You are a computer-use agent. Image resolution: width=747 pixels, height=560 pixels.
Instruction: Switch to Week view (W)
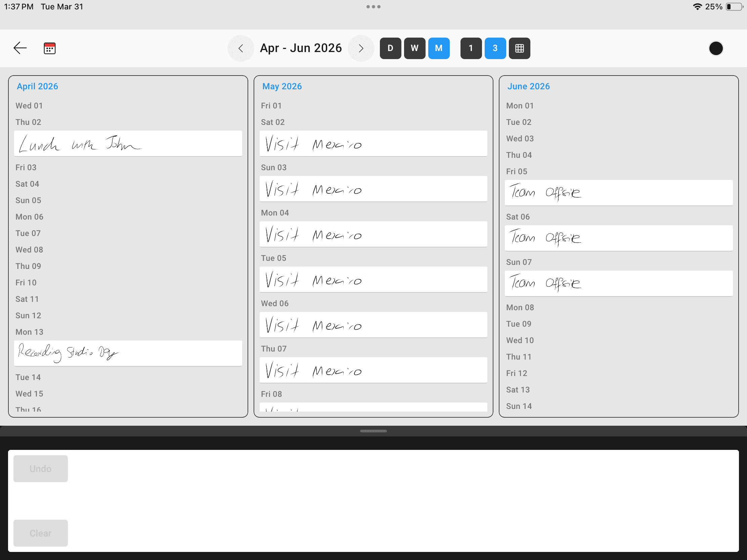[414, 48]
